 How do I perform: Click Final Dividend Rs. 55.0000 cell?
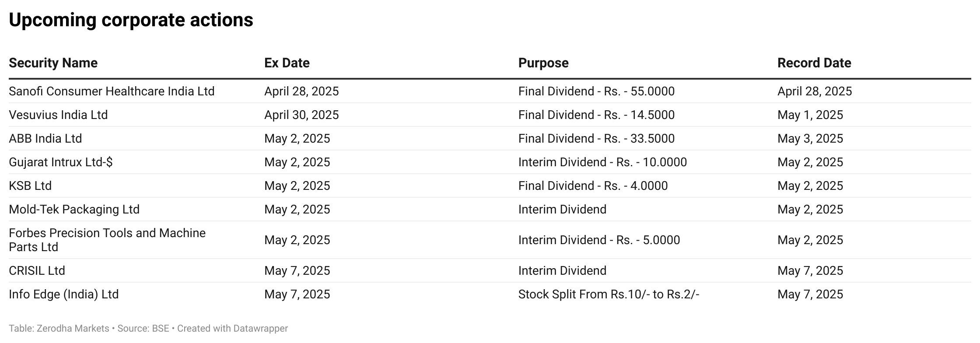pyautogui.click(x=596, y=91)
